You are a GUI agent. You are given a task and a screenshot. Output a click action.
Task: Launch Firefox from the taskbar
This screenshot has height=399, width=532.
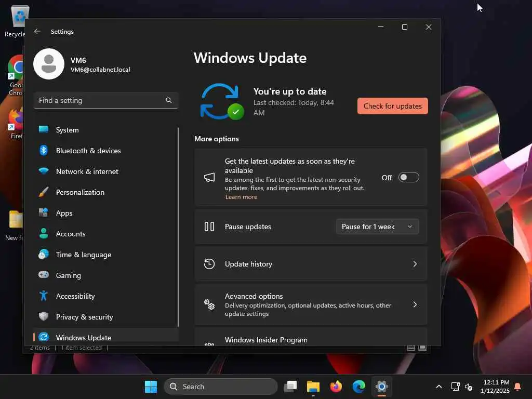336,387
